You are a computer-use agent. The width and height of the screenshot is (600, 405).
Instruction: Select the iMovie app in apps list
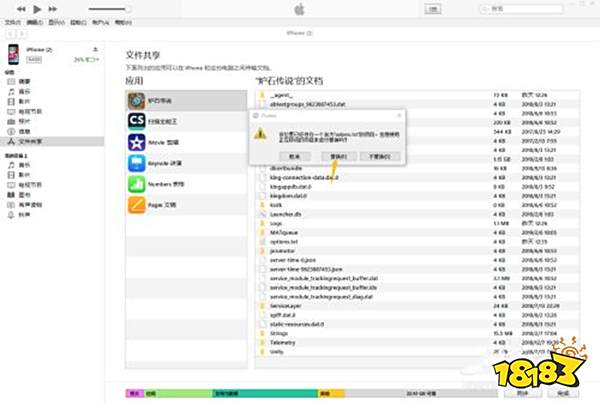pyautogui.click(x=186, y=142)
